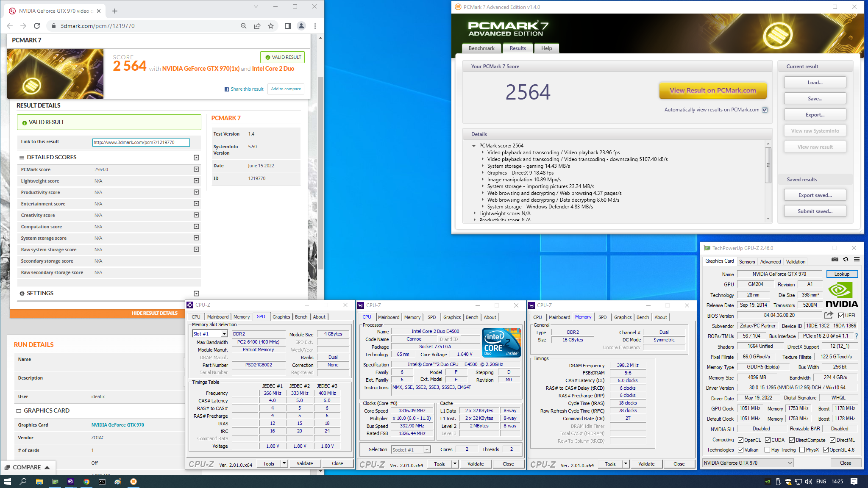Bookmark this page with the star icon
Image resolution: width=868 pixels, height=488 pixels.
click(x=271, y=26)
